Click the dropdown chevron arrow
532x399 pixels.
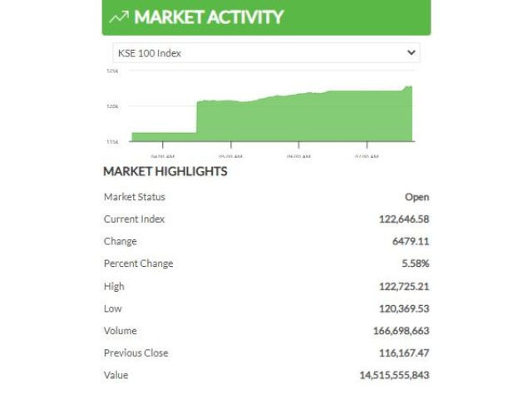point(411,52)
